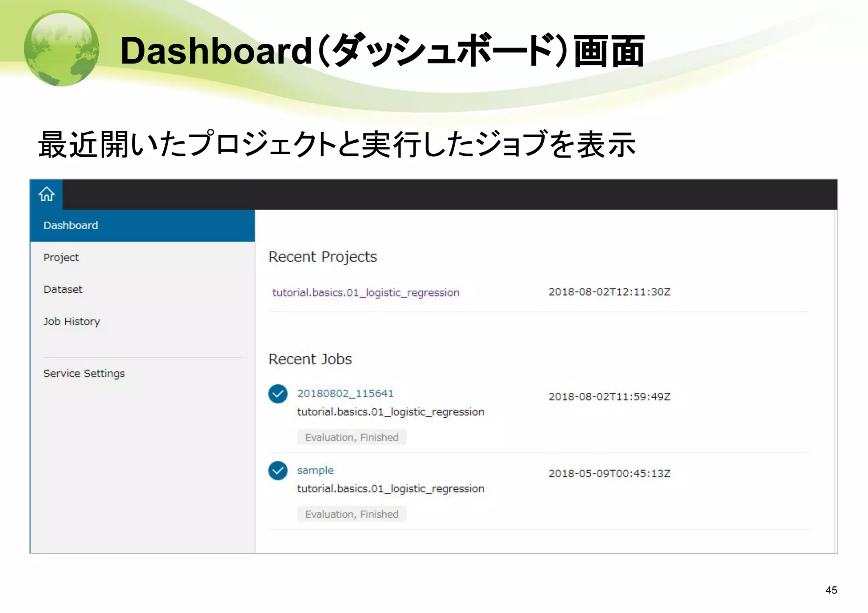The width and height of the screenshot is (868, 613).
Task: Open the Dashboard menu item
Action: (x=142, y=225)
